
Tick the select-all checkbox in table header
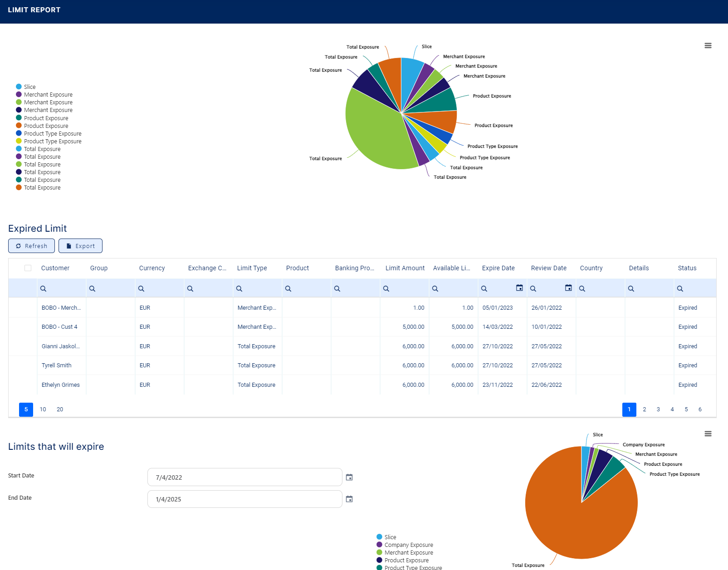tap(28, 268)
